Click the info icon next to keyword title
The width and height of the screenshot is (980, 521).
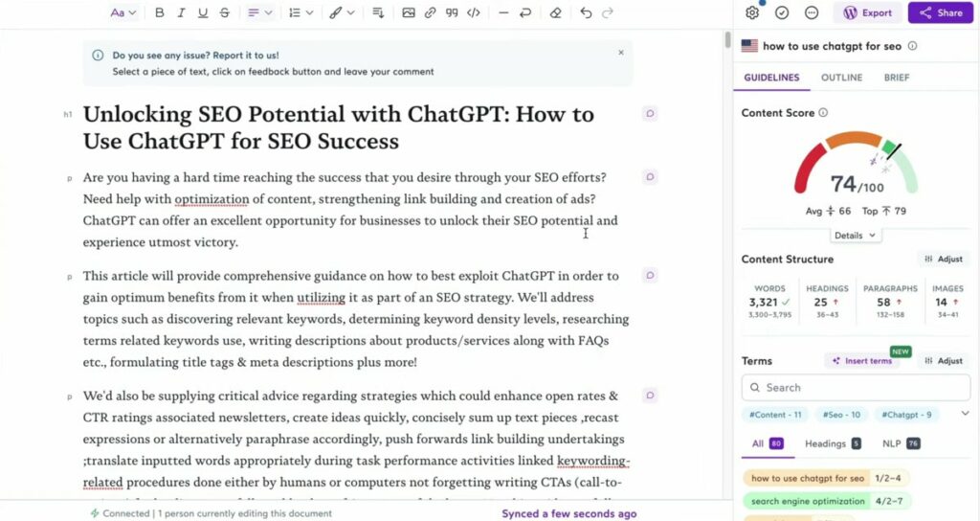pos(912,46)
